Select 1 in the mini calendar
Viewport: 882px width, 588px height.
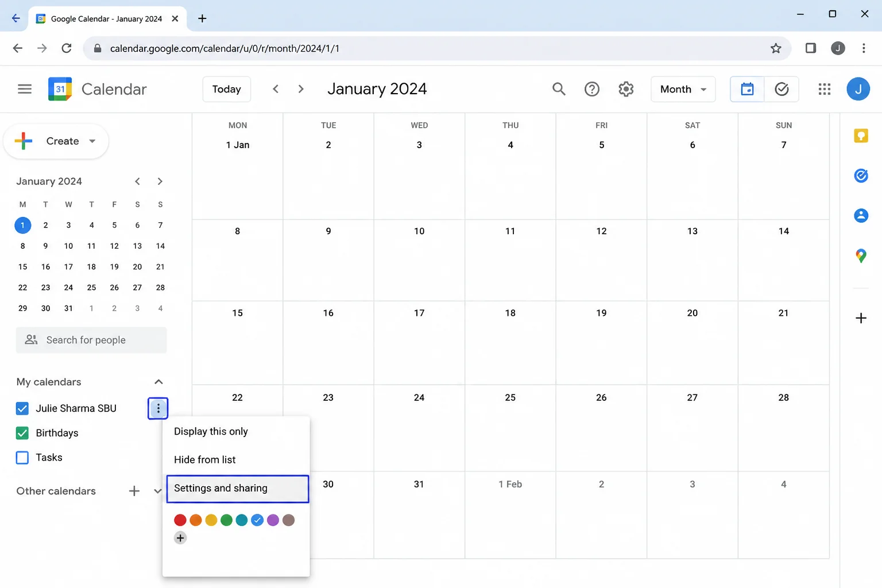point(22,225)
